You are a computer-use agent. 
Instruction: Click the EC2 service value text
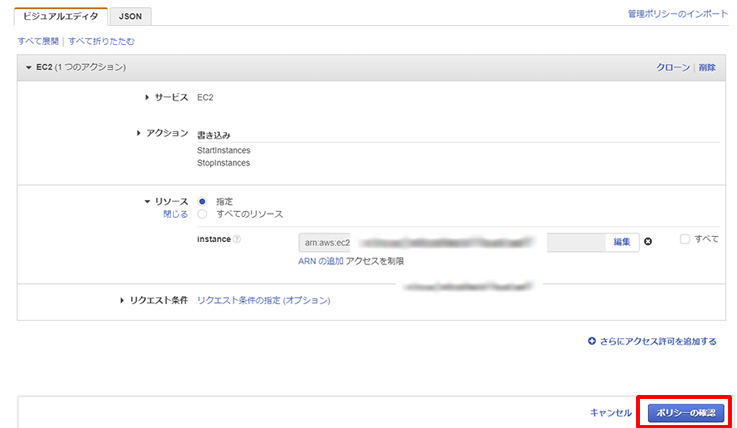(x=205, y=98)
